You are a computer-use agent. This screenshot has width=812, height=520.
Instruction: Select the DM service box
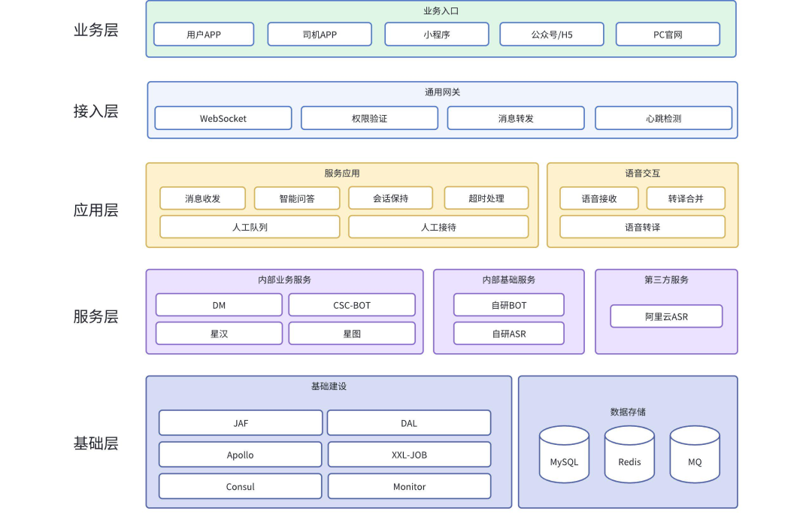[x=219, y=305]
